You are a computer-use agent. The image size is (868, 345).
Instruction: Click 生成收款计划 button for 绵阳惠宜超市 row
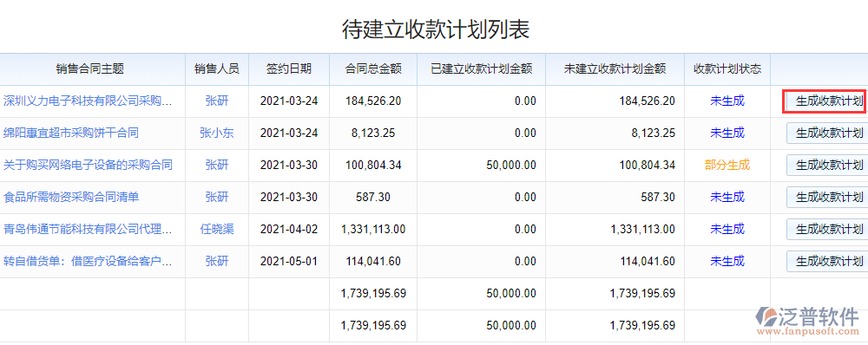[x=827, y=133]
